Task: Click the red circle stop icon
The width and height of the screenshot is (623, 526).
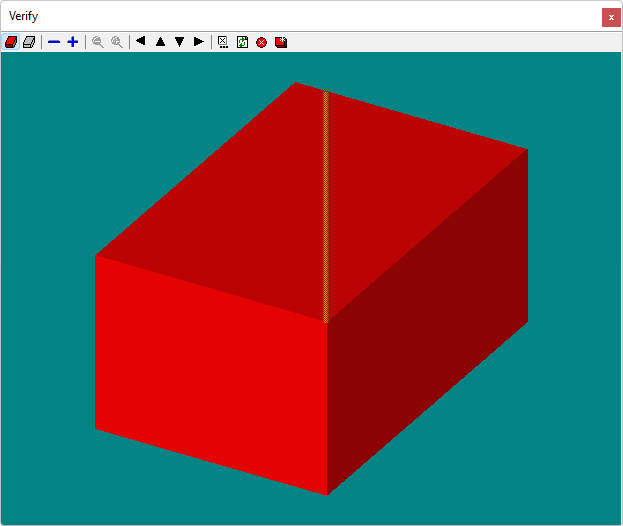Action: pyautogui.click(x=261, y=42)
